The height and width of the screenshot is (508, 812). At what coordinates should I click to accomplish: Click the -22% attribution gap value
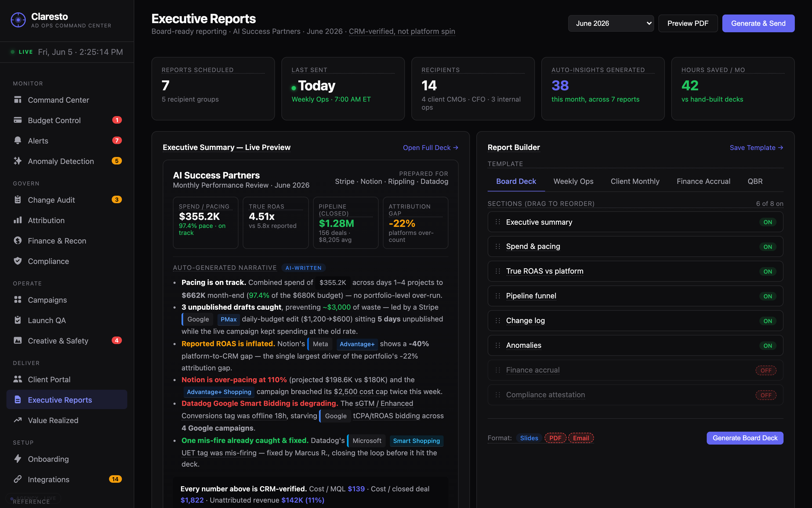(x=402, y=223)
